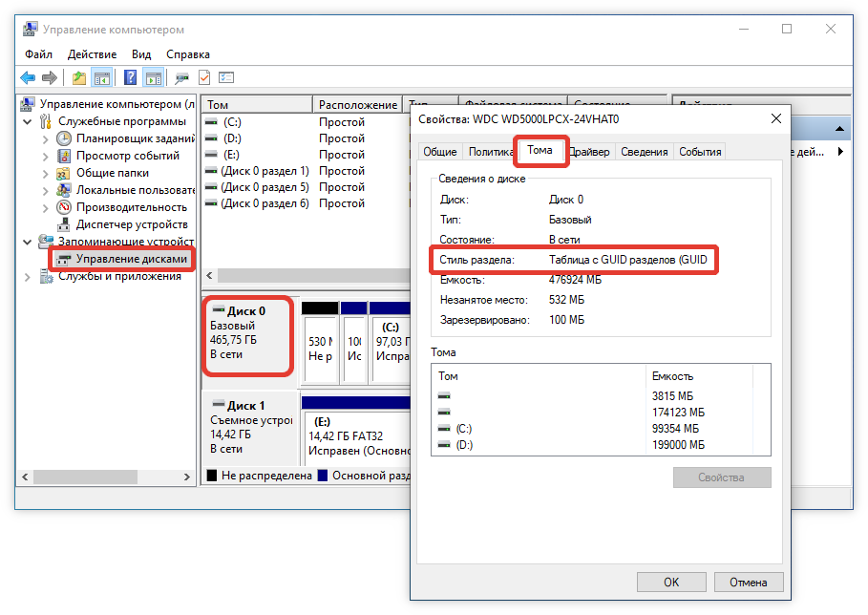Open the Действие menu
The width and height of the screenshot is (868, 615).
pyautogui.click(x=92, y=54)
